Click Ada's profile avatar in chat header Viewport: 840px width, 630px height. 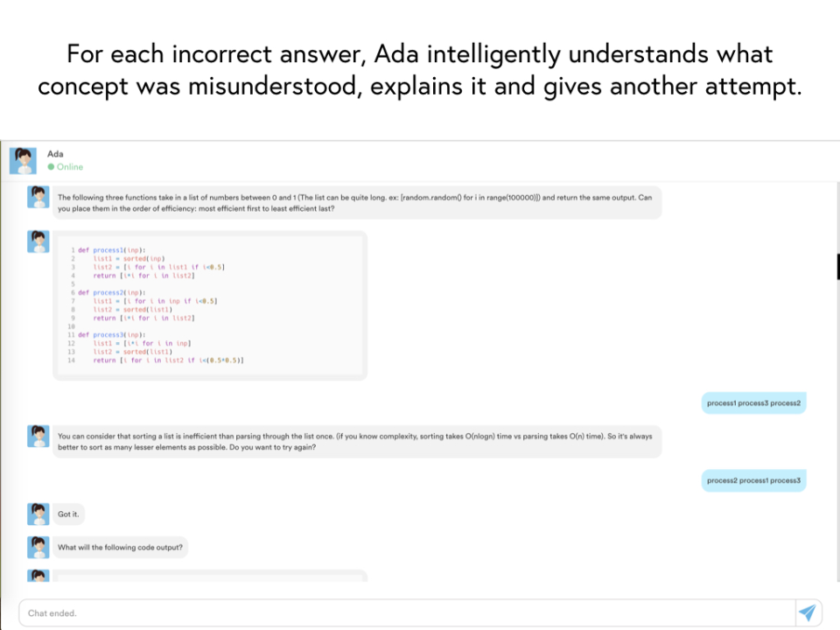[x=23, y=160]
